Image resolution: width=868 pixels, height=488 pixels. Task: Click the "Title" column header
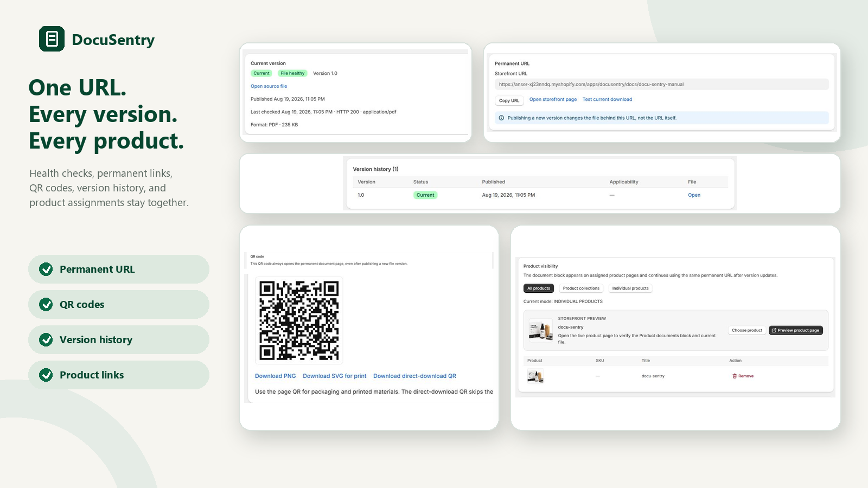click(646, 361)
